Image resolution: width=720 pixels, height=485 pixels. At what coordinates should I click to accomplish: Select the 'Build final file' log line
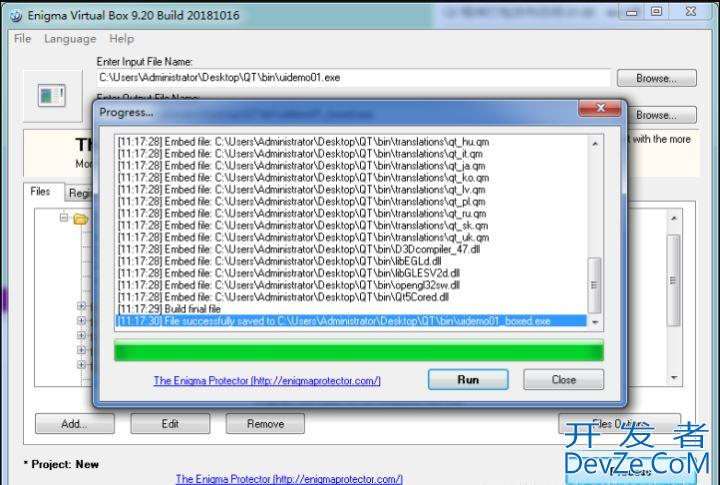click(x=351, y=309)
